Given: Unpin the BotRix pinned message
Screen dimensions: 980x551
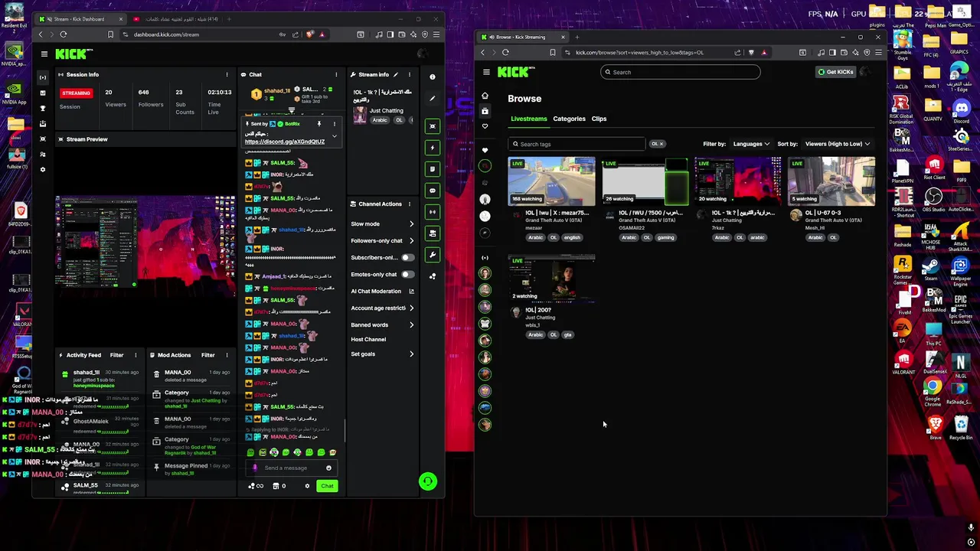Looking at the screenshot, I should coord(319,124).
